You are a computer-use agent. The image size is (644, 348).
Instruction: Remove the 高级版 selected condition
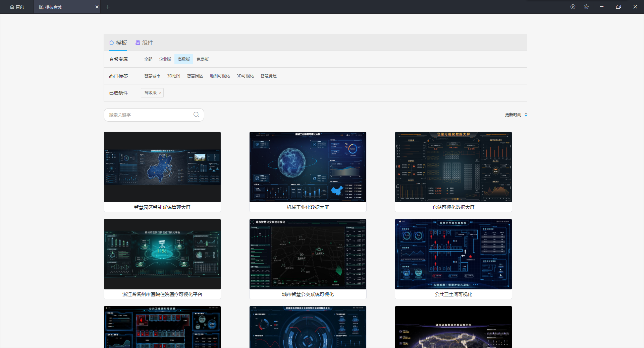[160, 93]
